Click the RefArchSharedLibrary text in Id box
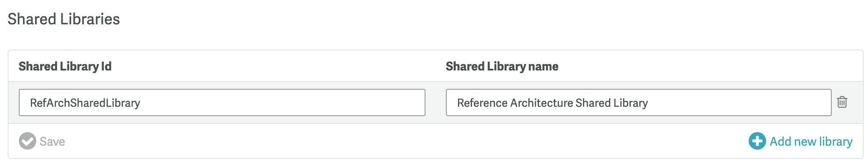This screenshot has width=868, height=164. tap(85, 103)
